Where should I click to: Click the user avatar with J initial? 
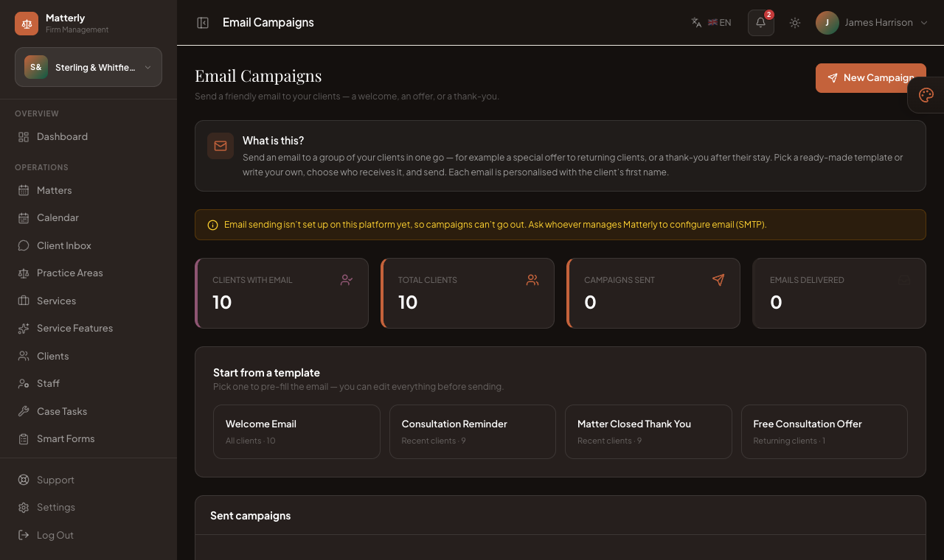pos(827,23)
